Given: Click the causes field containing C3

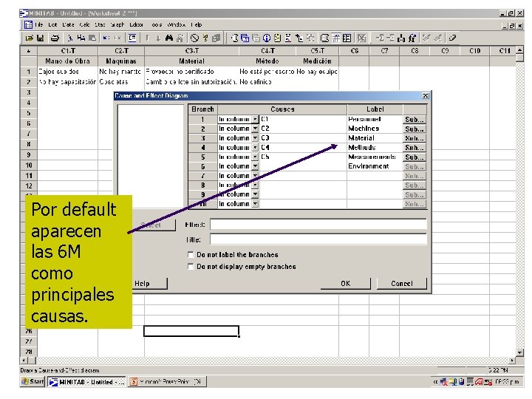Looking at the screenshot, I should click(303, 138).
